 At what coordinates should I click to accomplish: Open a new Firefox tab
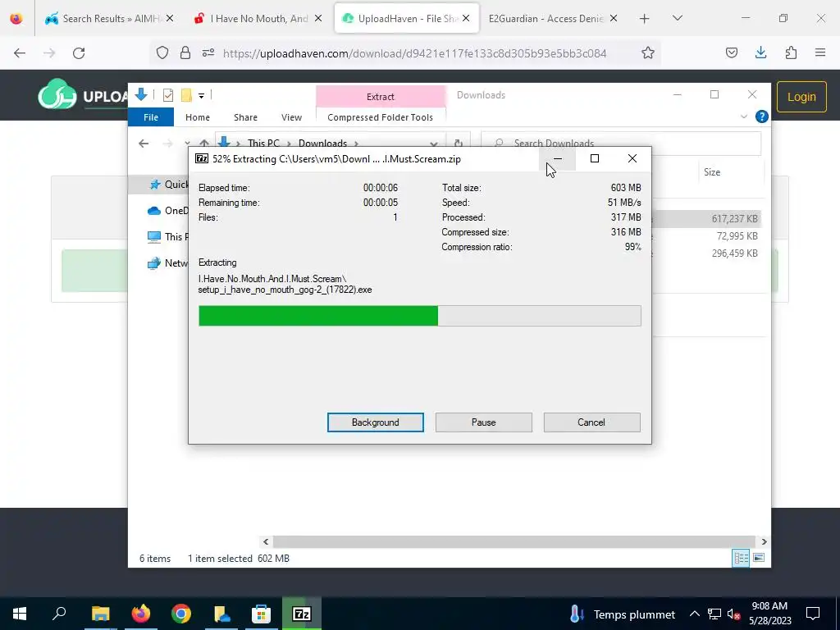[x=645, y=18]
